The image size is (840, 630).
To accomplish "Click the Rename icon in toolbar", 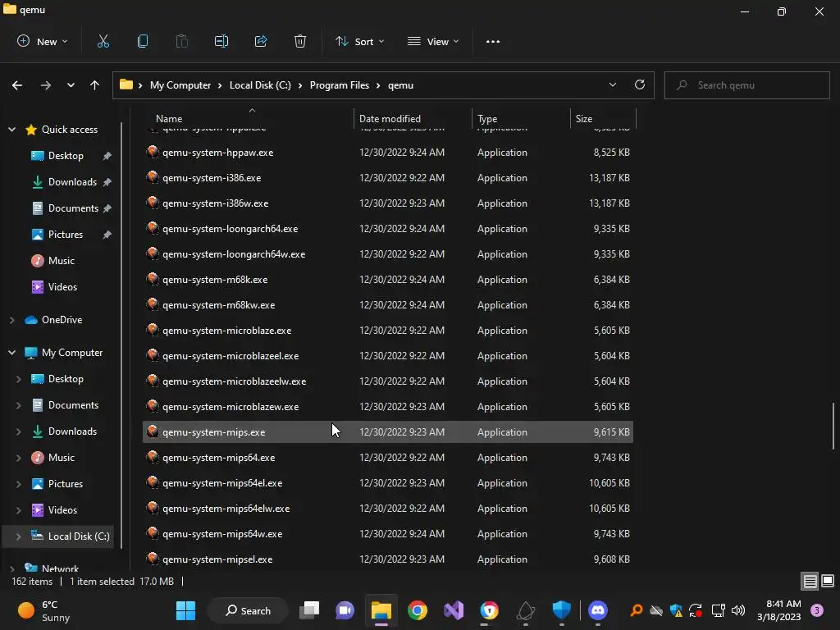I will coord(221,41).
